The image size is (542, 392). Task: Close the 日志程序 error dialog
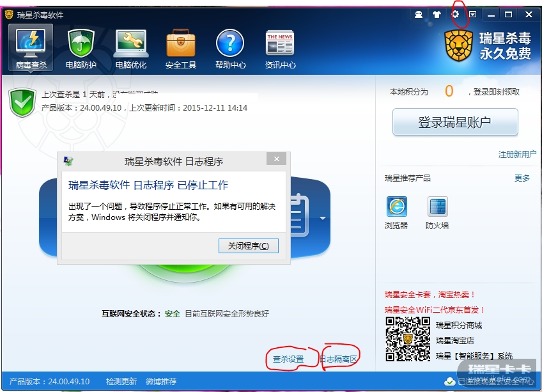pyautogui.click(x=277, y=159)
